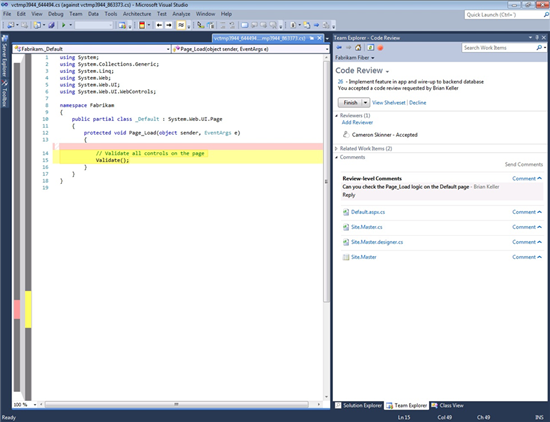
Task: Click the View Shelveset link
Action: (389, 102)
